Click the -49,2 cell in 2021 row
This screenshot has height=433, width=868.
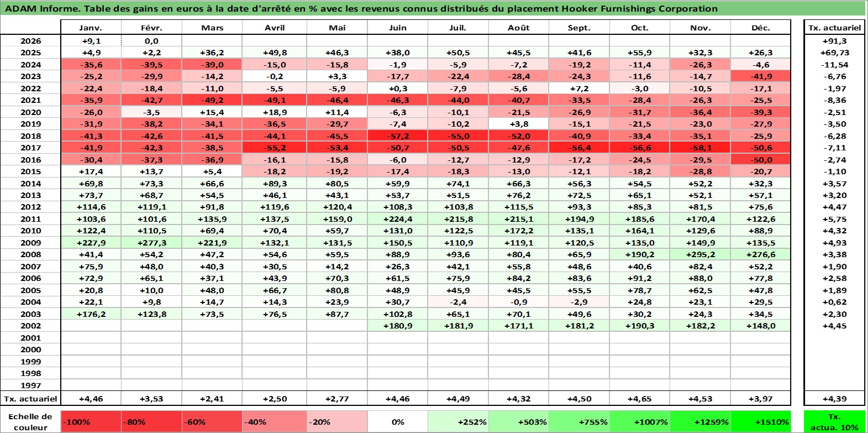[212, 100]
